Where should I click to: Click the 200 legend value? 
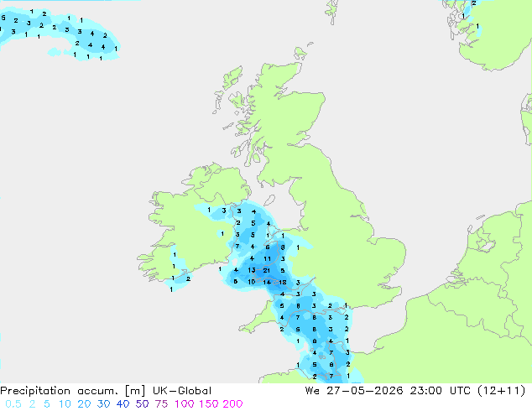click(232, 404)
